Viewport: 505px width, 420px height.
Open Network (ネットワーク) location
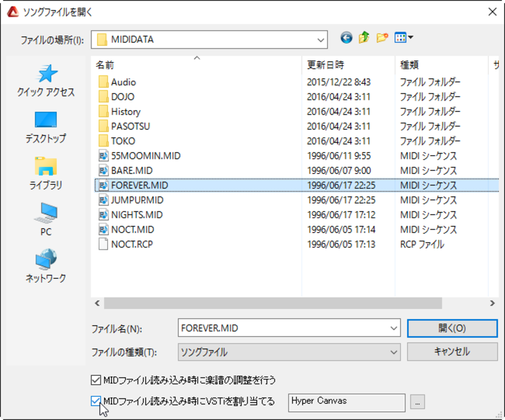tap(45, 266)
